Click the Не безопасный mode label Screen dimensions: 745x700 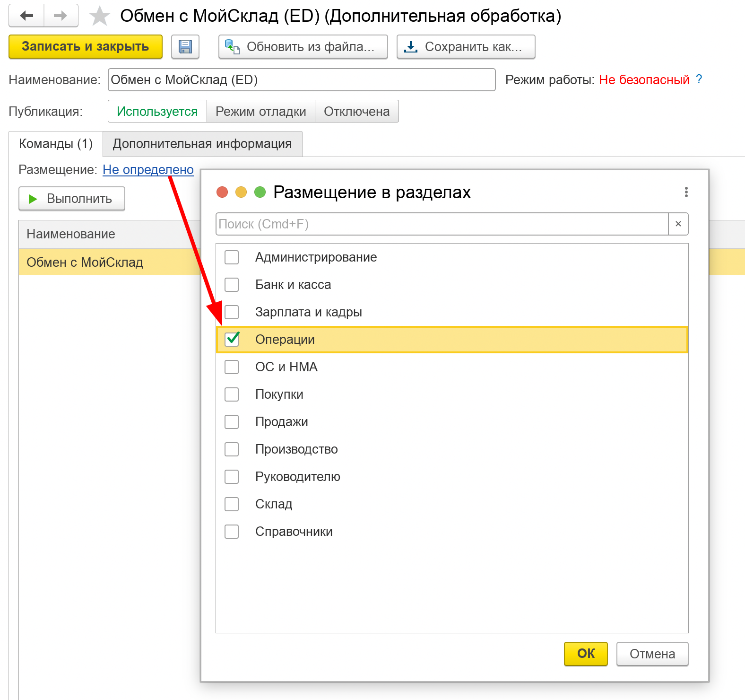tap(644, 79)
